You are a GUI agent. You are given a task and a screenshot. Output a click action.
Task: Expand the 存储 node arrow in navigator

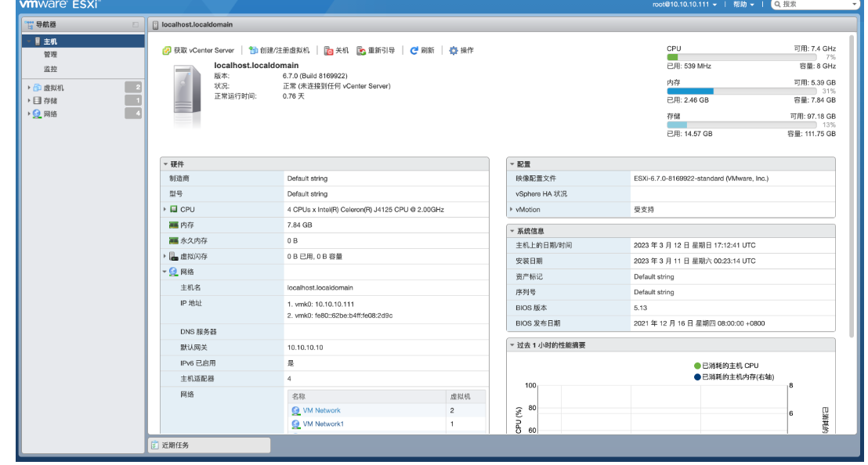[x=29, y=101]
